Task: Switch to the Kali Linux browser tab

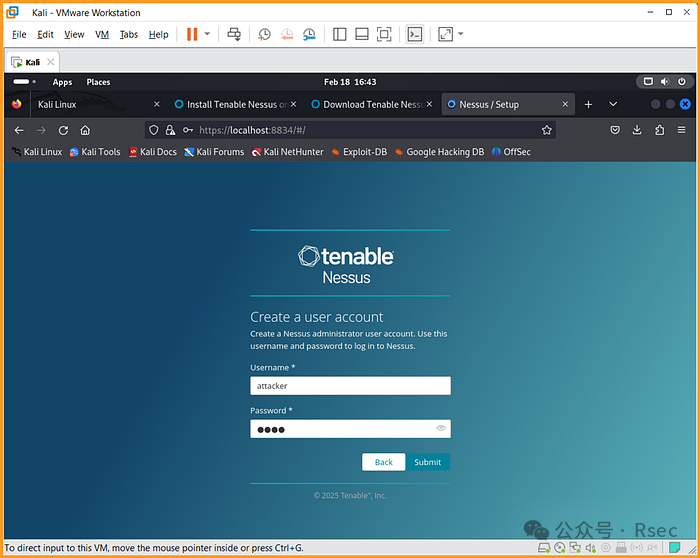Action: click(96, 104)
